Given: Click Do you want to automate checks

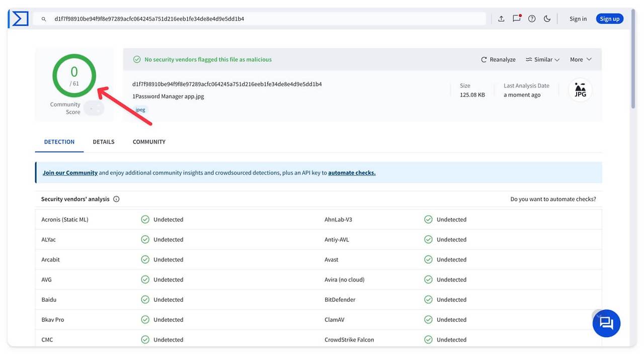Looking at the screenshot, I should [x=553, y=199].
